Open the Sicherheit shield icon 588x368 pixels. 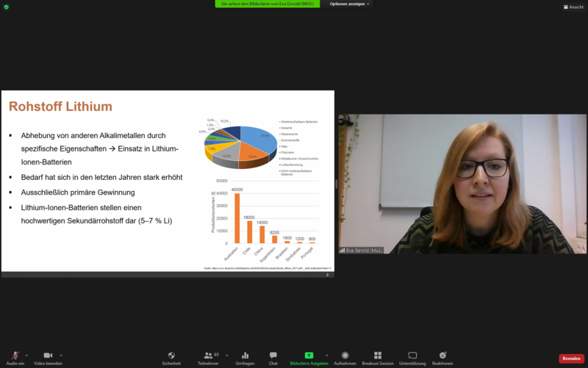click(x=171, y=356)
